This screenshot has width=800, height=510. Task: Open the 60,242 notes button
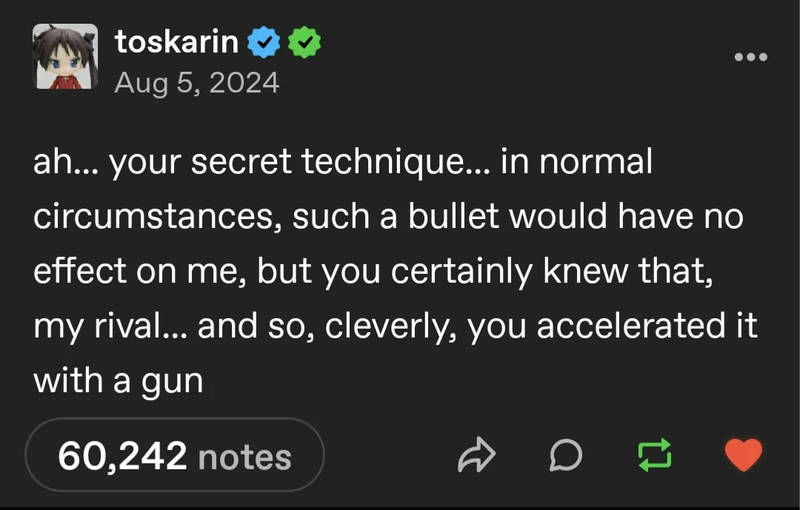[x=174, y=455]
